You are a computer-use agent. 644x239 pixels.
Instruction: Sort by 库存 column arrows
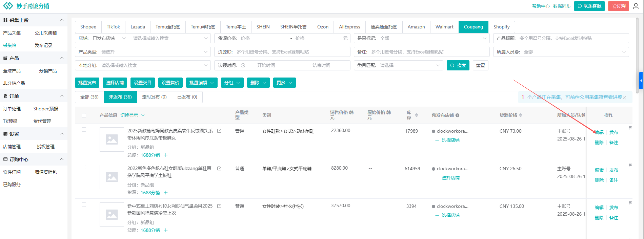pos(417,115)
